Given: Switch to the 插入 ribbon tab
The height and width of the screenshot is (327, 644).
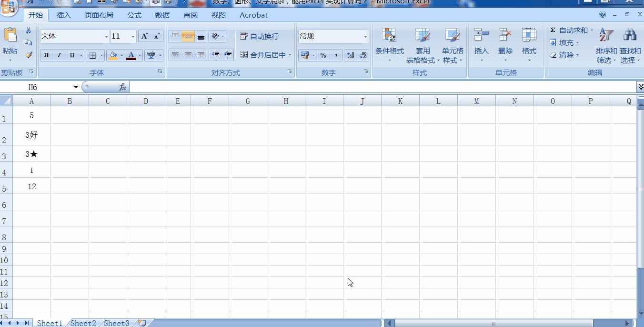Looking at the screenshot, I should 63,15.
